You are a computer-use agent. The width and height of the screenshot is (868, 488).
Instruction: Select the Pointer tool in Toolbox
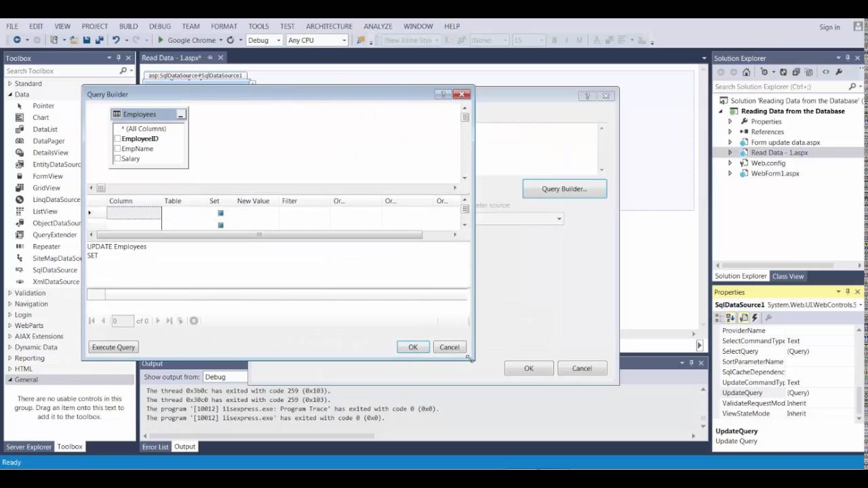pos(43,106)
